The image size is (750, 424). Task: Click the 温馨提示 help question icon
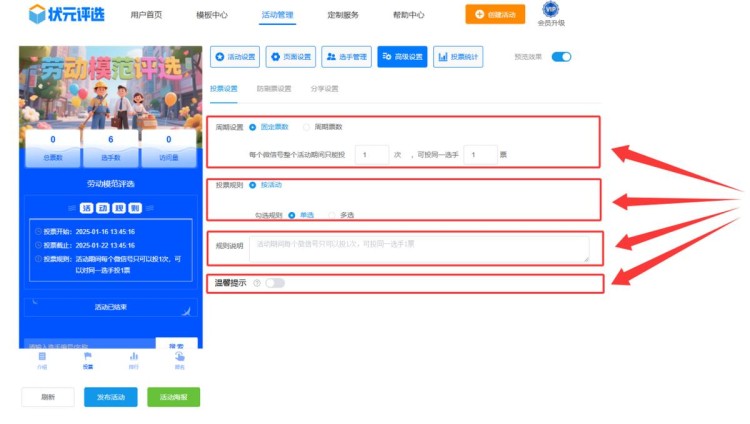257,283
